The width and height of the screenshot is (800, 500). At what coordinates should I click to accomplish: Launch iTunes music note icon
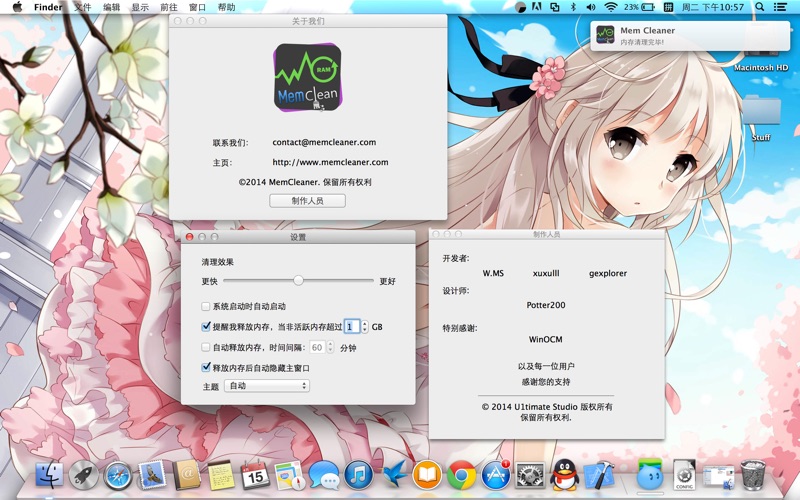[358, 476]
